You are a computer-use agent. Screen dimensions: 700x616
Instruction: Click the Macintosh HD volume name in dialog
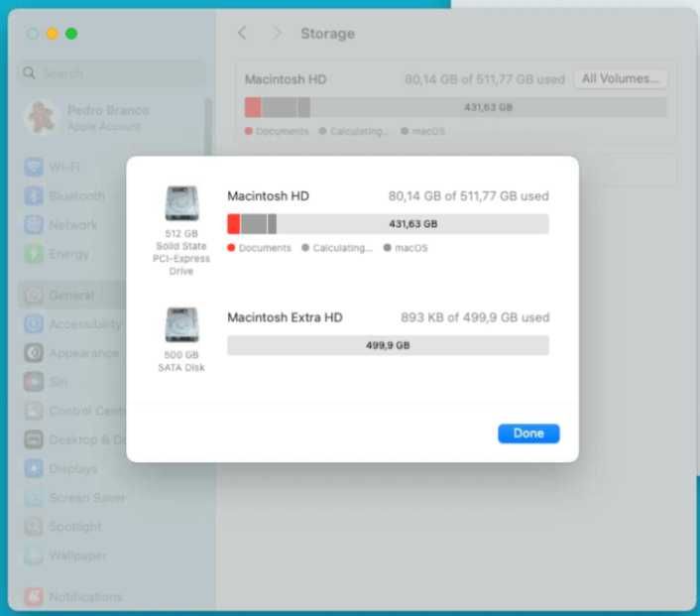(x=268, y=196)
